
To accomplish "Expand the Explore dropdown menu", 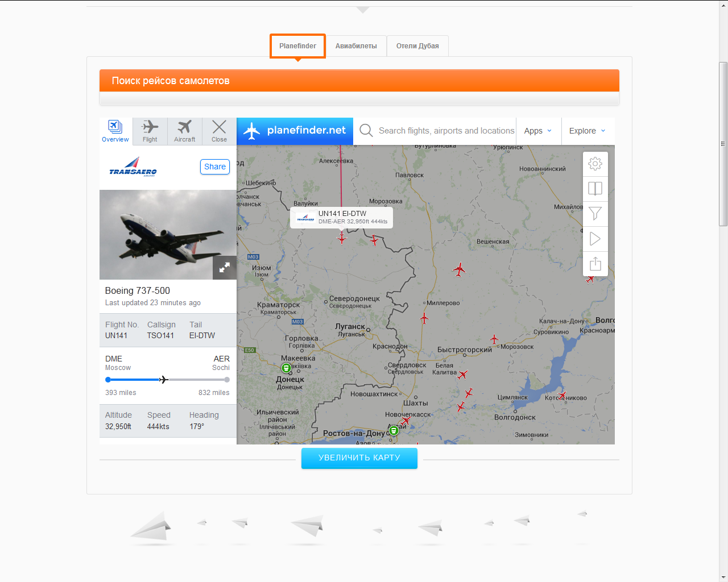I will click(x=588, y=131).
